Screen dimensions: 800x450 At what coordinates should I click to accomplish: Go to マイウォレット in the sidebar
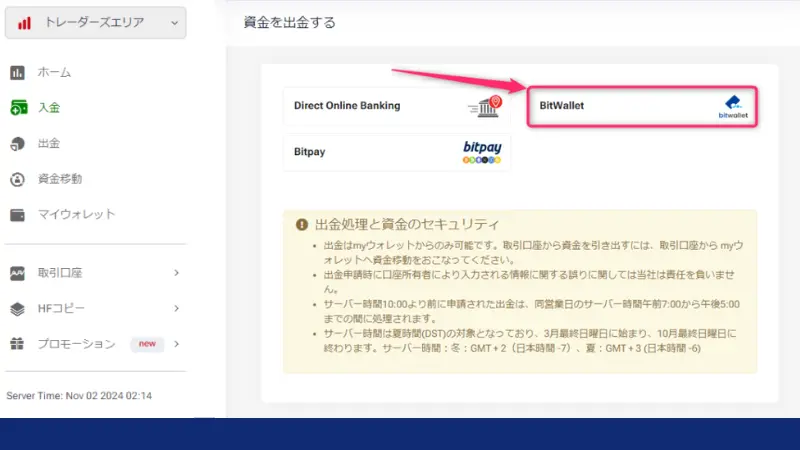(76, 214)
